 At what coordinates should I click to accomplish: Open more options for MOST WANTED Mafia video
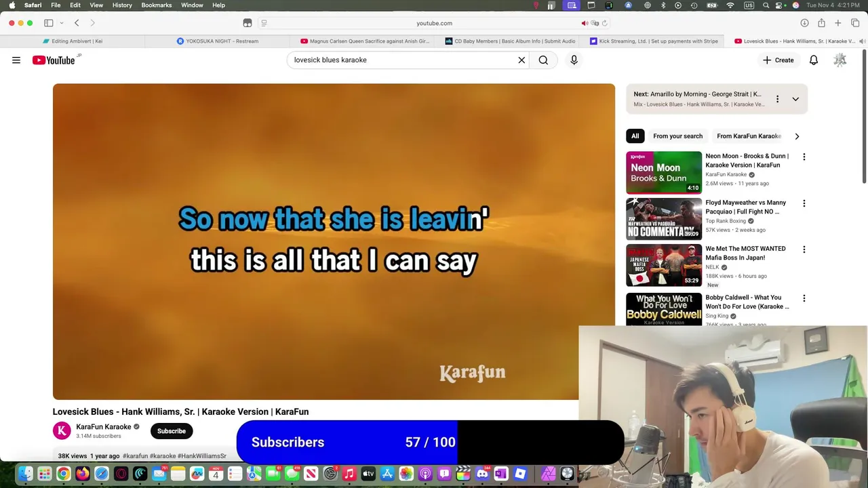804,249
